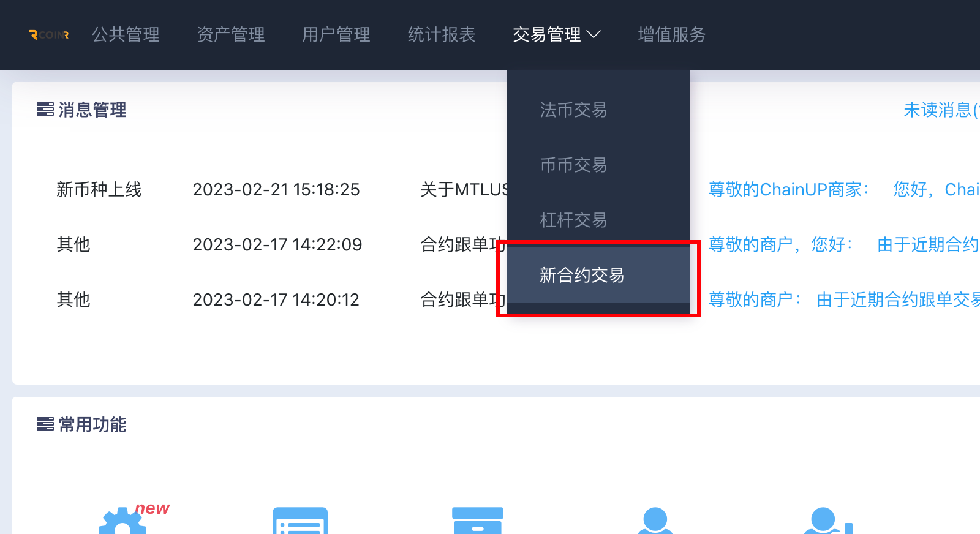Select 杠杆交易 from the dropdown
Viewport: 980px width, 534px height.
[598, 220]
